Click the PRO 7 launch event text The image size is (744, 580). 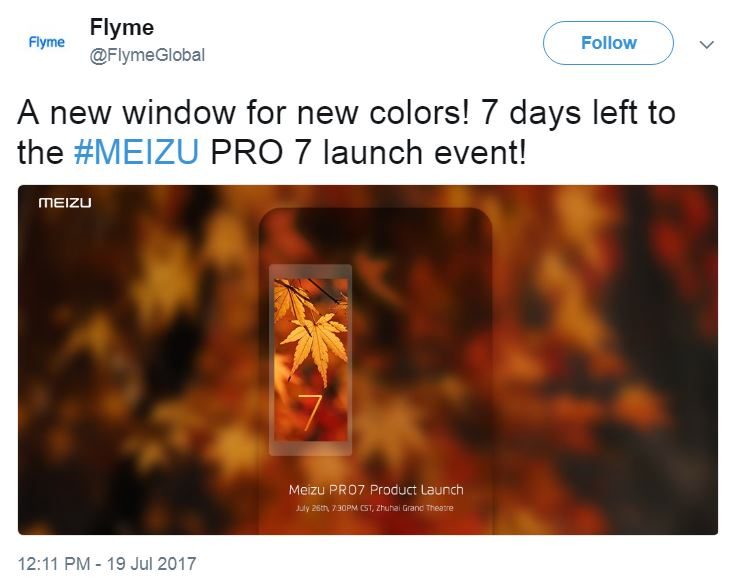(368, 152)
